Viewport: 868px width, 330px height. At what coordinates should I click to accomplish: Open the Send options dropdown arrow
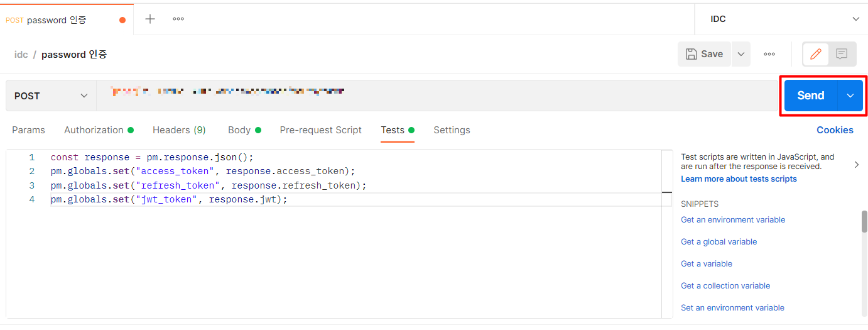850,96
